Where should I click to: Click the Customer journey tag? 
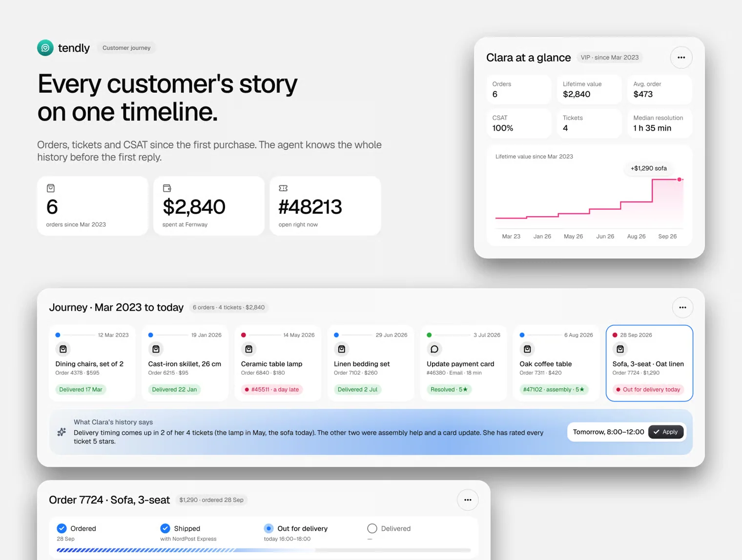126,48
